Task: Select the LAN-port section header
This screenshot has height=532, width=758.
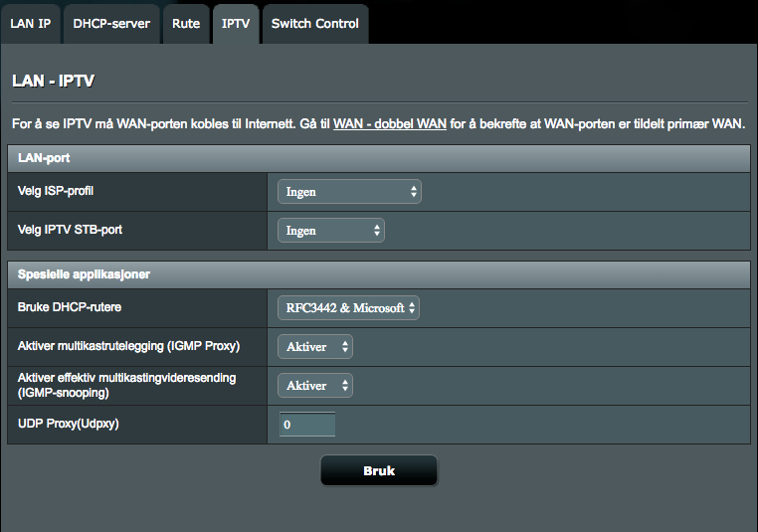Action: (x=379, y=158)
